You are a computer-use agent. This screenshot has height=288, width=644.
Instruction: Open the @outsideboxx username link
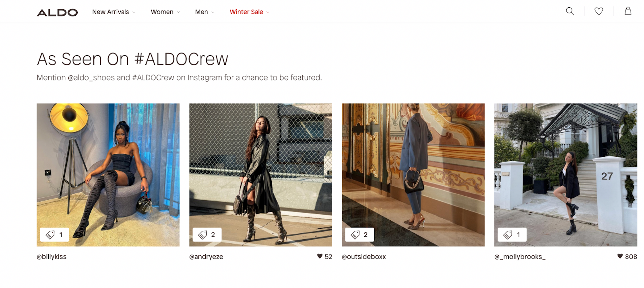pos(364,257)
